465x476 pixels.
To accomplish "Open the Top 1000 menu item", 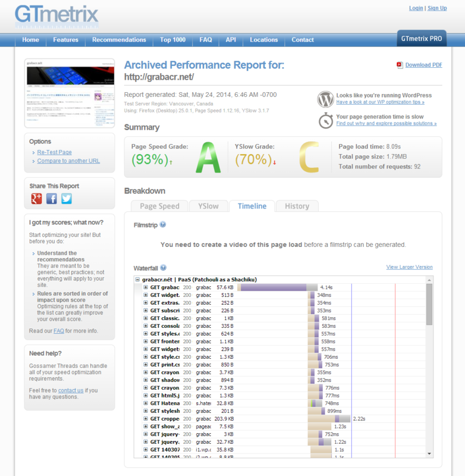I will point(172,40).
